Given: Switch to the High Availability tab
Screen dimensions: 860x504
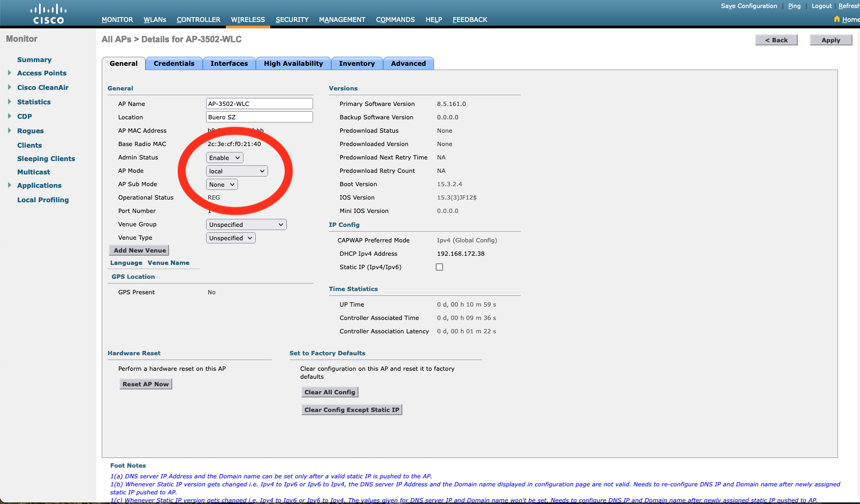Looking at the screenshot, I should (x=293, y=63).
